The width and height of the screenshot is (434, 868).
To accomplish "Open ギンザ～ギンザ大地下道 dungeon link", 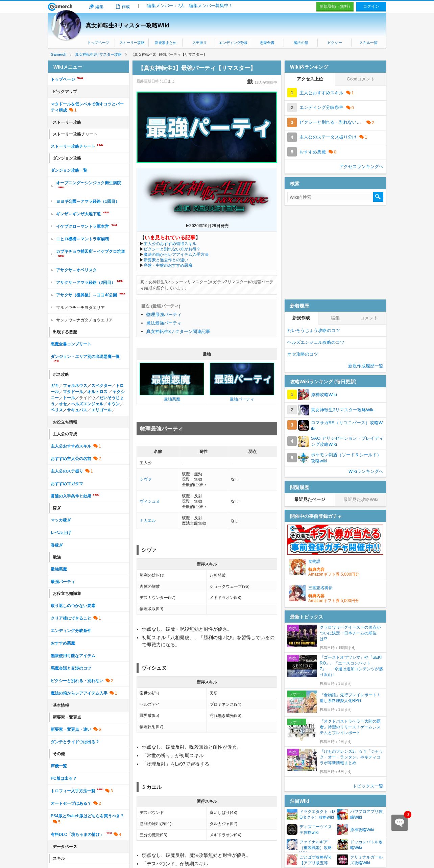I will pyautogui.click(x=78, y=214).
